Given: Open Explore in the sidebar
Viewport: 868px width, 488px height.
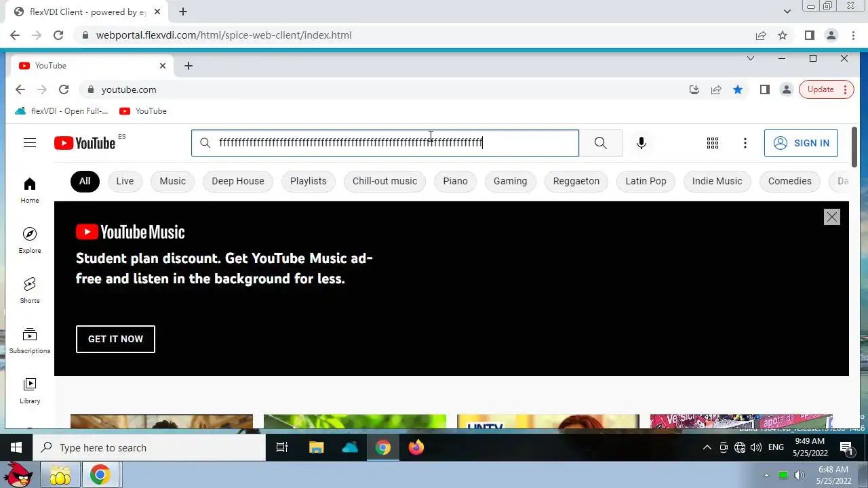Looking at the screenshot, I should pos(30,241).
